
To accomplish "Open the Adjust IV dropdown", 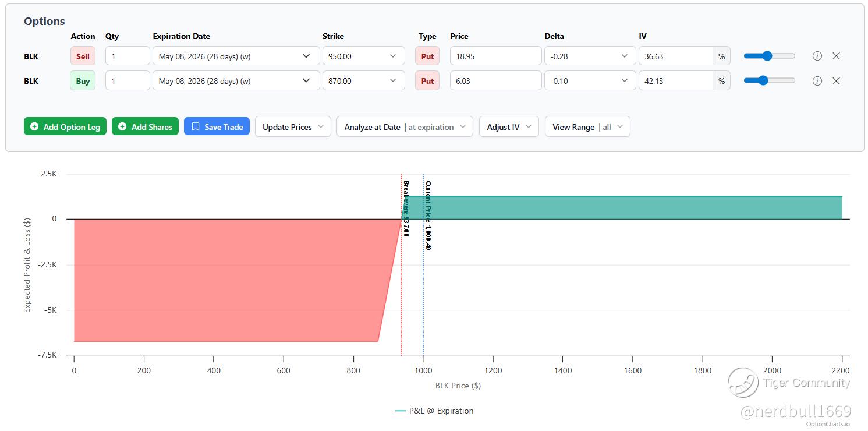I will [x=509, y=127].
